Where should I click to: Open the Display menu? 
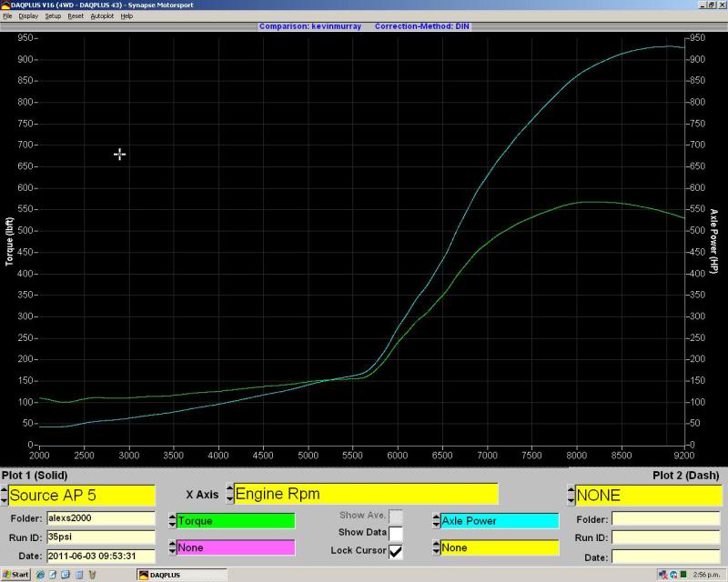(x=28, y=15)
